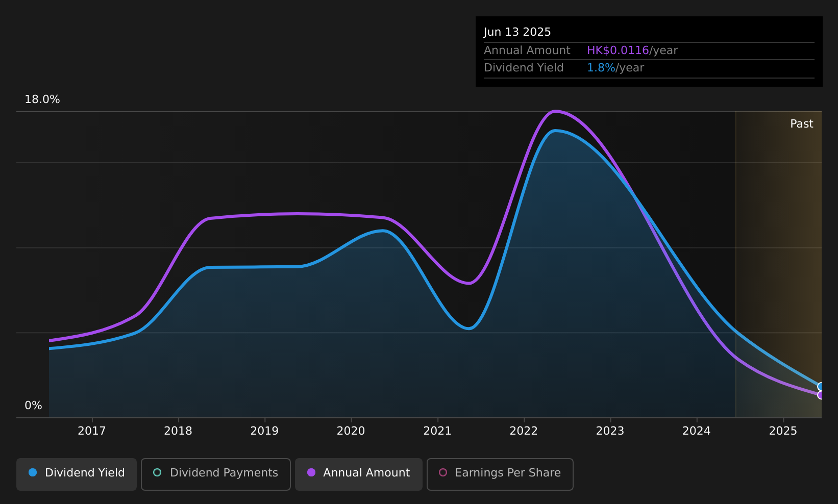Click the 2017 x-axis label

point(92,431)
